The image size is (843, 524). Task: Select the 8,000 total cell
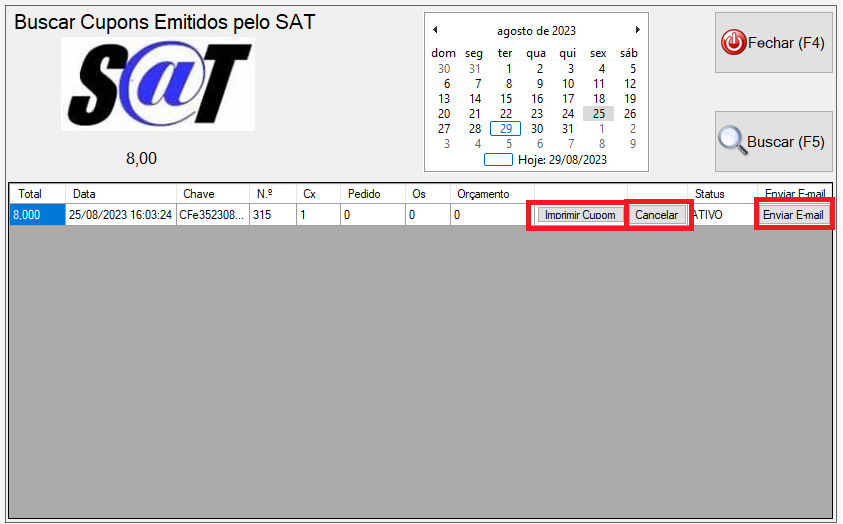point(37,215)
